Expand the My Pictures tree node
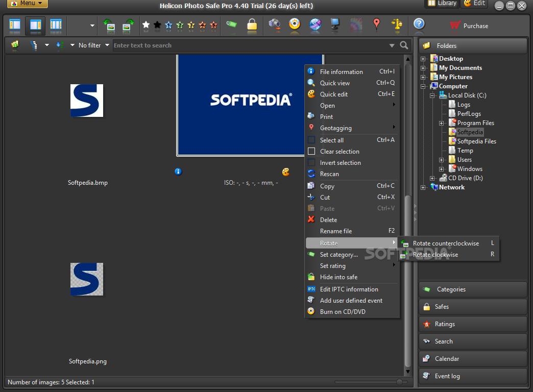Viewport: 533px width, 392px height. pos(423,77)
